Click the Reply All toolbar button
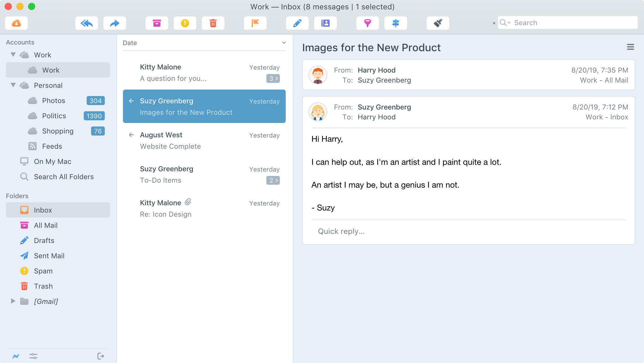The image size is (644, 363). tap(87, 23)
